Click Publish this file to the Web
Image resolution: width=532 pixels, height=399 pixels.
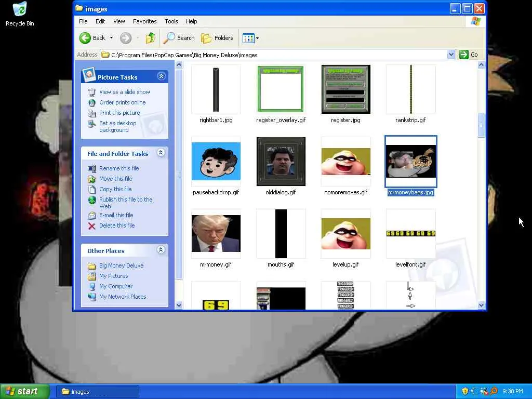coord(126,203)
